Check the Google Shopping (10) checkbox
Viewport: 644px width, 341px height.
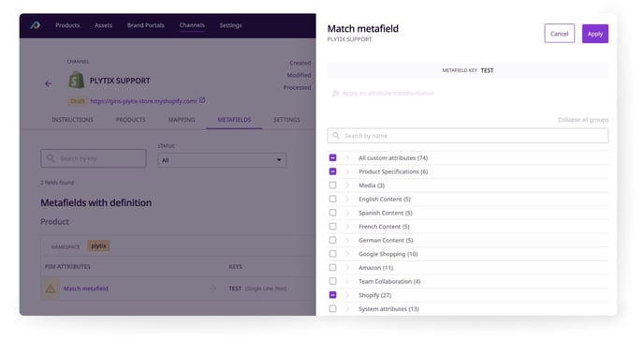[332, 254]
